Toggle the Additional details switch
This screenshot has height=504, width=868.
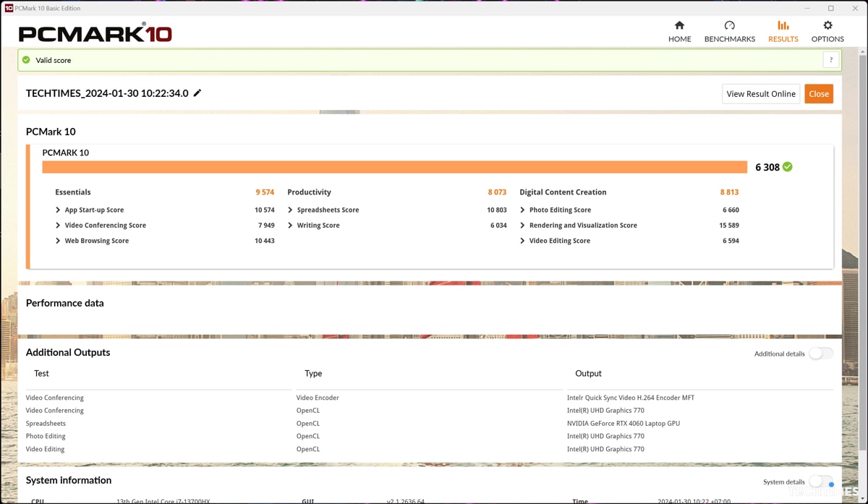click(x=821, y=354)
